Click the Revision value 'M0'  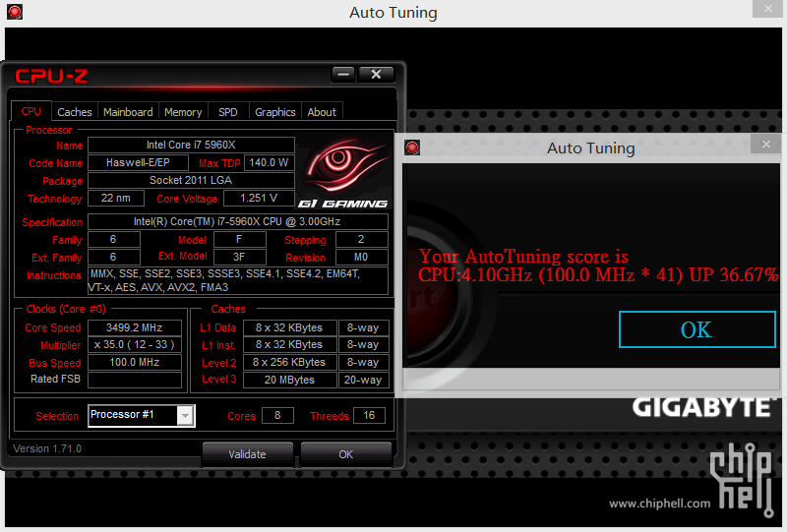361,257
